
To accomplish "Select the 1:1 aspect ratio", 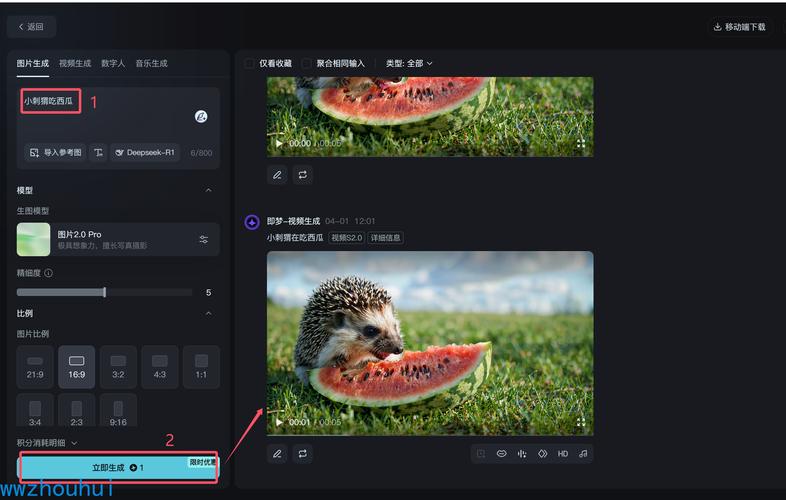I will [201, 367].
